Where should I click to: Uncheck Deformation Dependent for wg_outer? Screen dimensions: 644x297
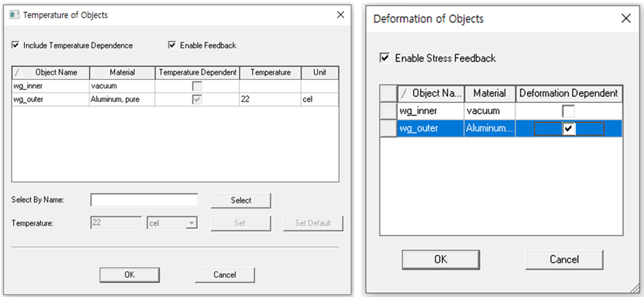(569, 129)
